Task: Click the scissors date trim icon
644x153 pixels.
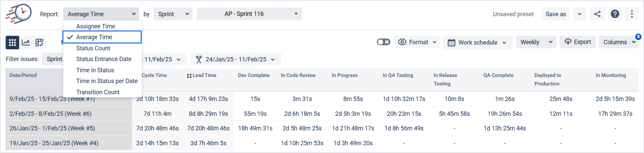Action: click(x=199, y=59)
